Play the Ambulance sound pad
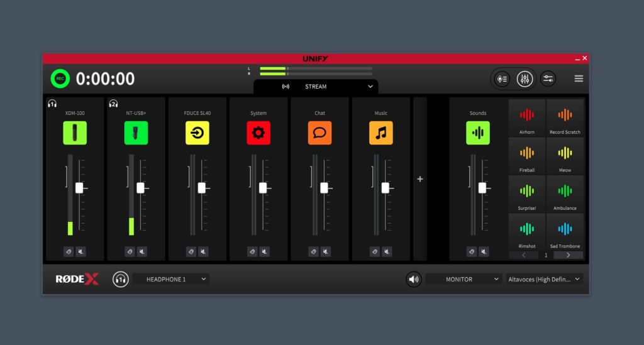Viewport: 644px width, 345px height. pos(565,194)
